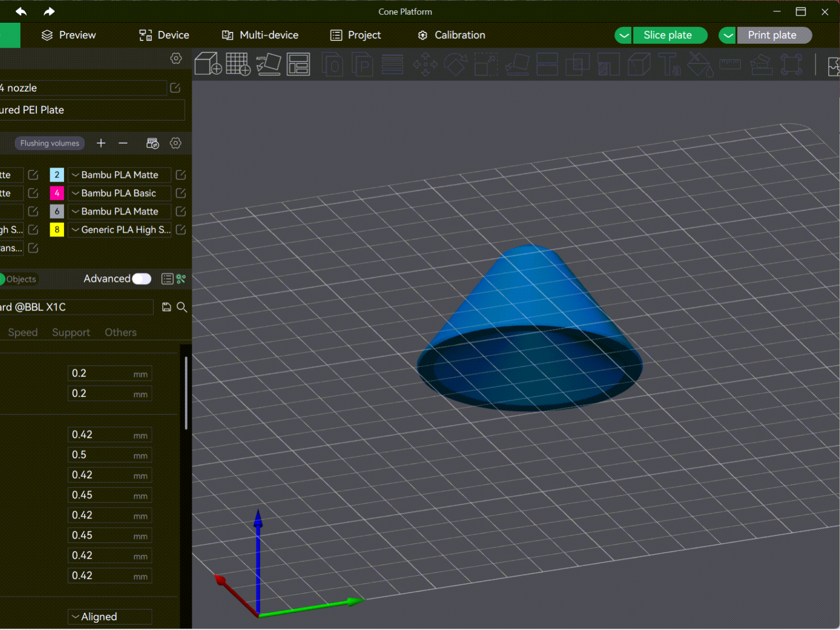Undo the last action
Viewport: 840px width, 630px height.
coord(21,11)
